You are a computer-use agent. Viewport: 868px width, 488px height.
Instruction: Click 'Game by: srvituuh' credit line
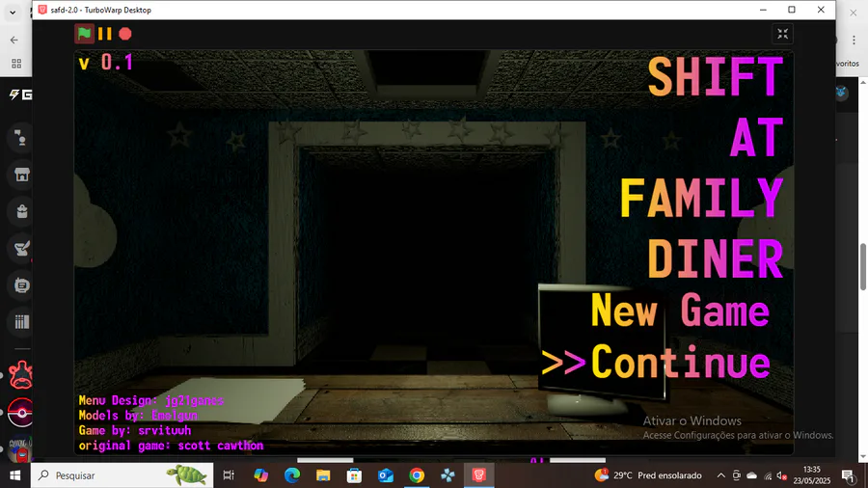point(134,430)
